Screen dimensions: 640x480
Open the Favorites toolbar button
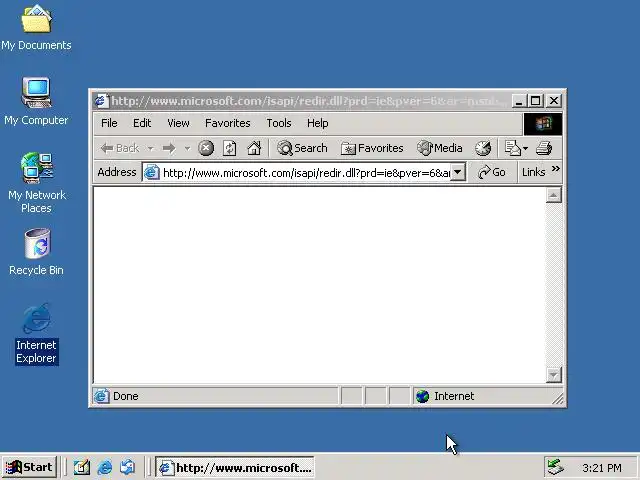point(372,148)
